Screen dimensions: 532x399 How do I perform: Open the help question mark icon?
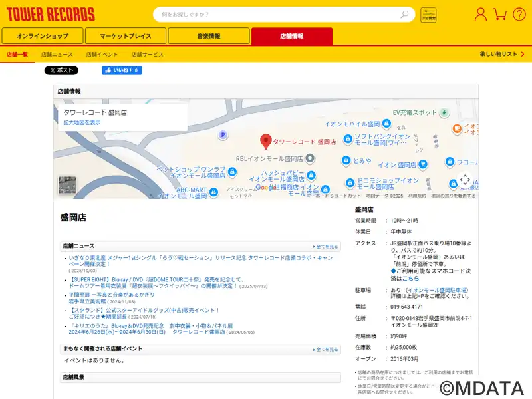coord(519,15)
